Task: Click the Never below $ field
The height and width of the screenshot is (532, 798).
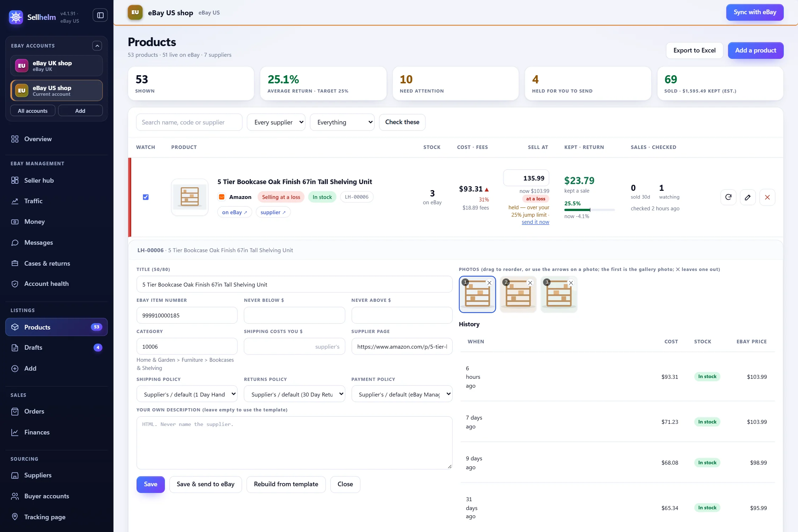Action: [294, 315]
